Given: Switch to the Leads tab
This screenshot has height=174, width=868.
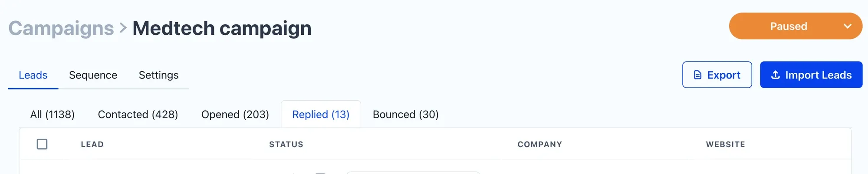Looking at the screenshot, I should (x=33, y=75).
